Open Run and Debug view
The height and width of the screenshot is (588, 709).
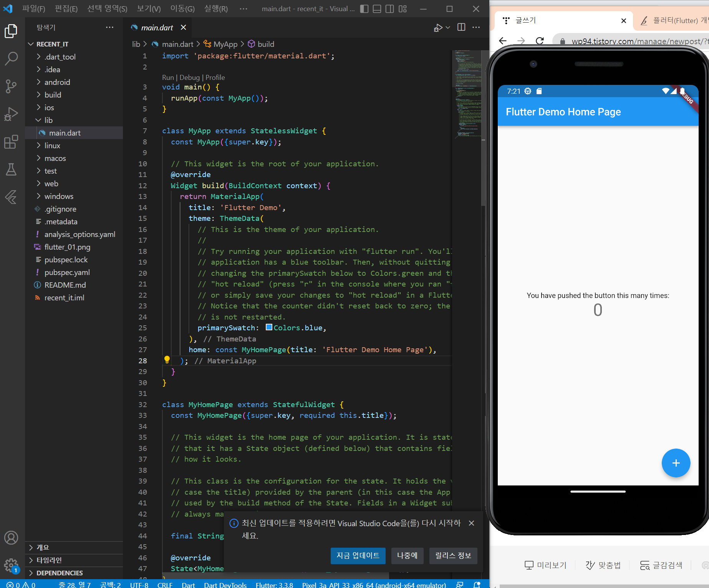11,114
